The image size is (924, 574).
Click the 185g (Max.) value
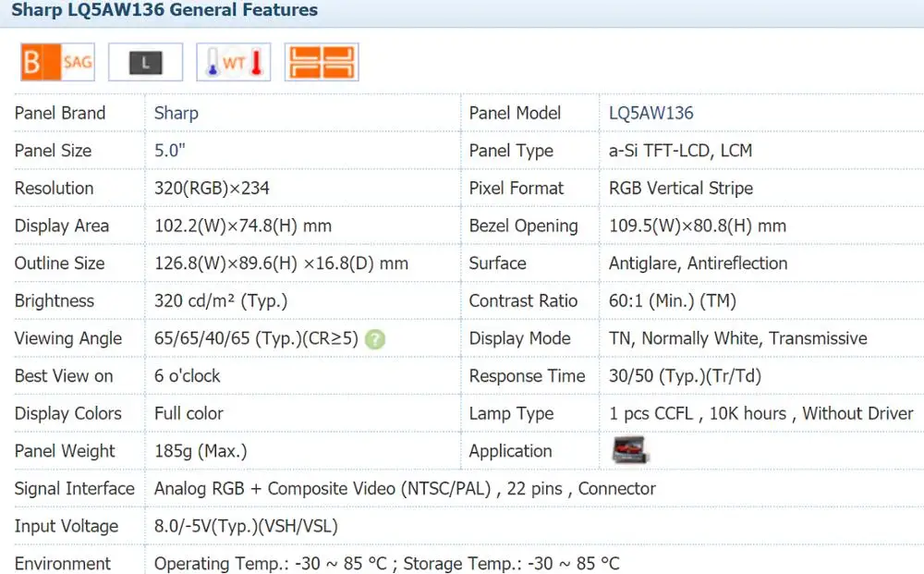point(201,451)
